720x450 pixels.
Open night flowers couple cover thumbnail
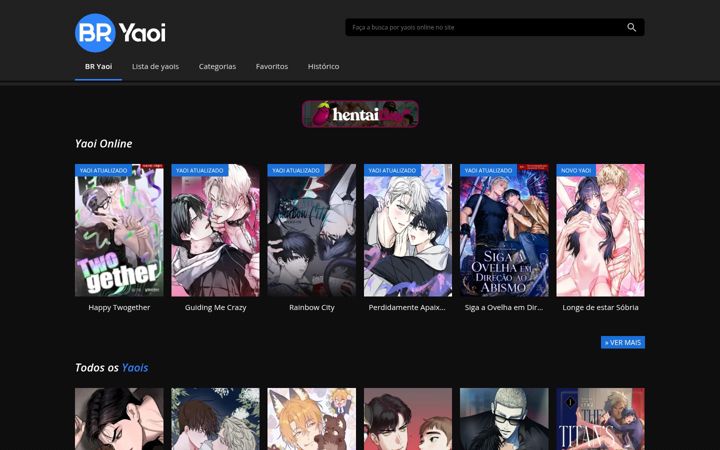(x=215, y=419)
